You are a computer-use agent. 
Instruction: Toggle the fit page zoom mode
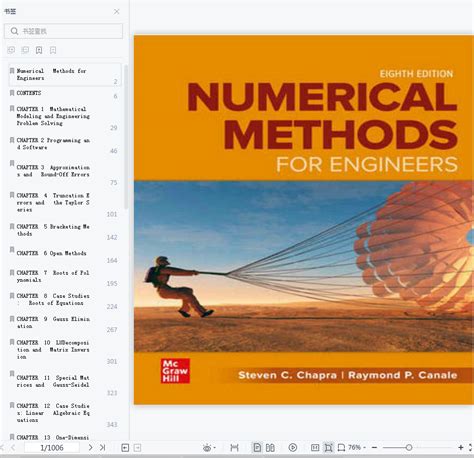tap(328, 448)
